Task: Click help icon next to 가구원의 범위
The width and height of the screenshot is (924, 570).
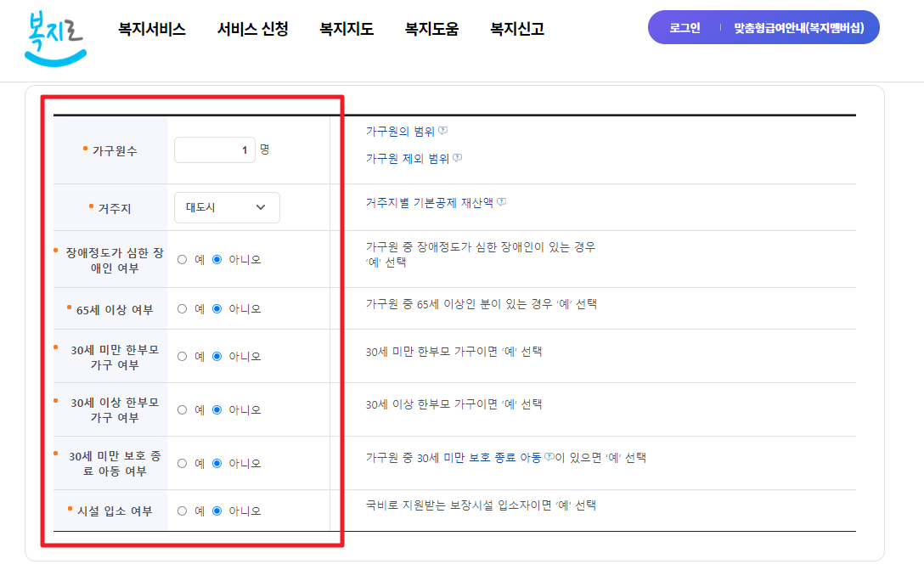Action: (x=443, y=130)
